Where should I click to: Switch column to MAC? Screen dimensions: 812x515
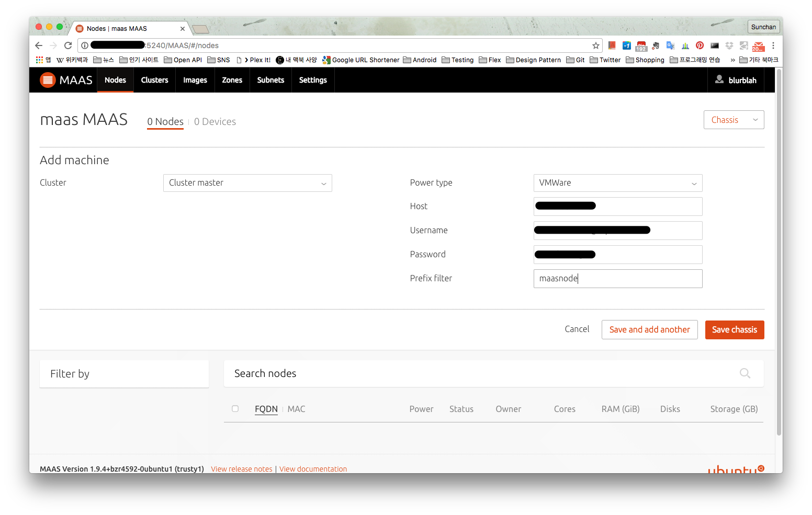coord(296,409)
